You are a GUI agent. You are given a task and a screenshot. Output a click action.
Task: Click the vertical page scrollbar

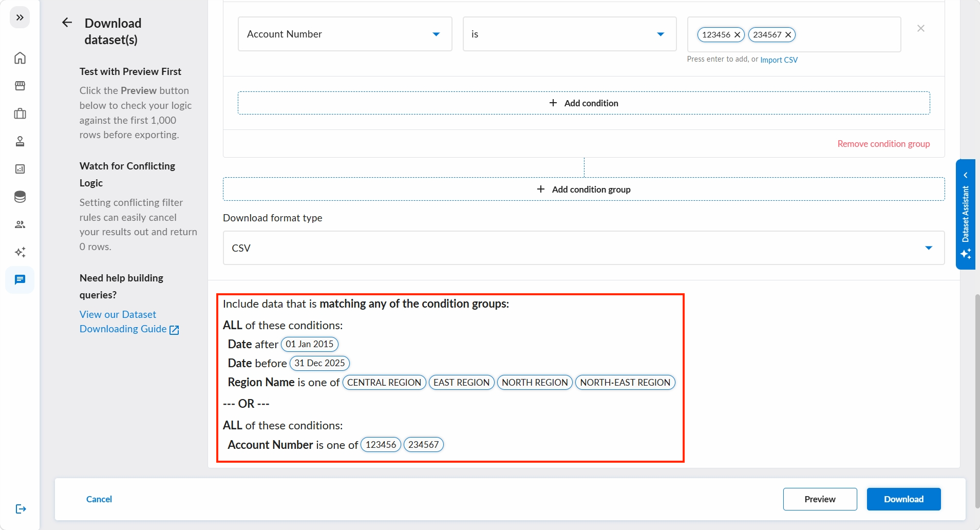point(977,401)
